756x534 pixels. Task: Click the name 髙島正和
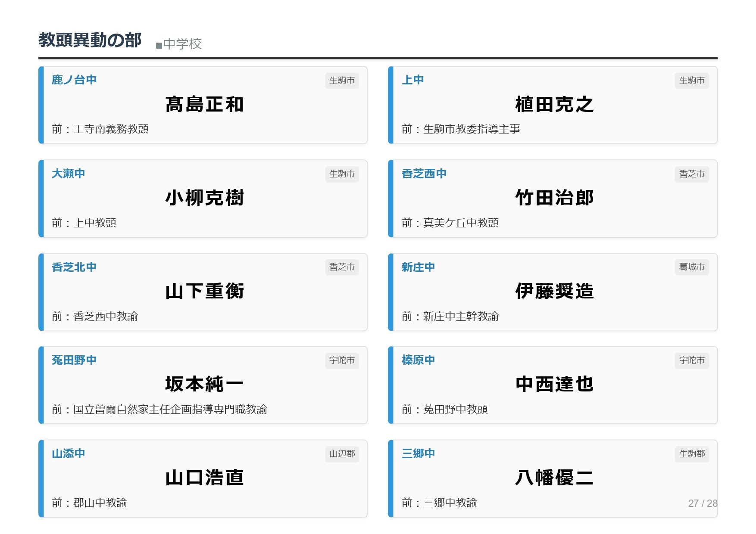[x=204, y=105]
